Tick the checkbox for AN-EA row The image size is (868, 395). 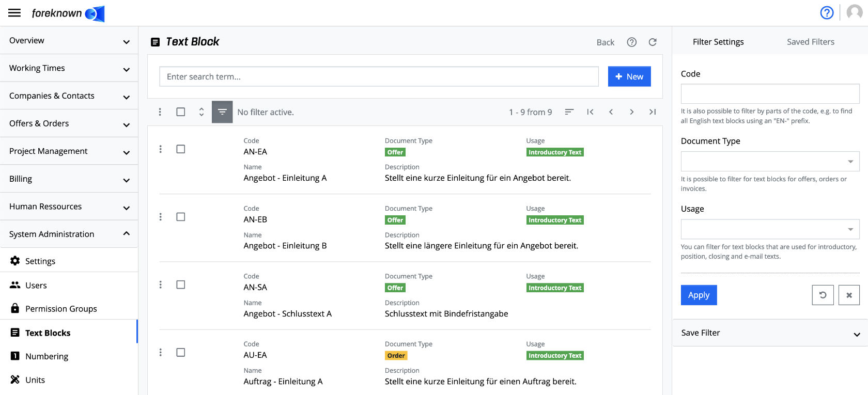[181, 149]
